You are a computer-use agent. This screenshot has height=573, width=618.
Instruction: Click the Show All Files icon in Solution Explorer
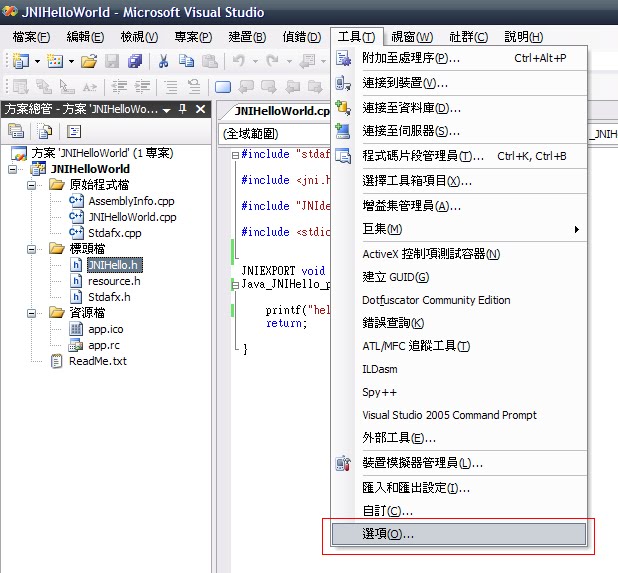click(x=45, y=131)
